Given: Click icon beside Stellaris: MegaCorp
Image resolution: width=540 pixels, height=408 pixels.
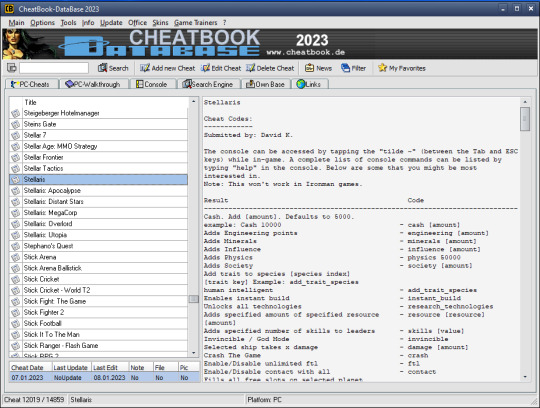Looking at the screenshot, I should [x=15, y=213].
